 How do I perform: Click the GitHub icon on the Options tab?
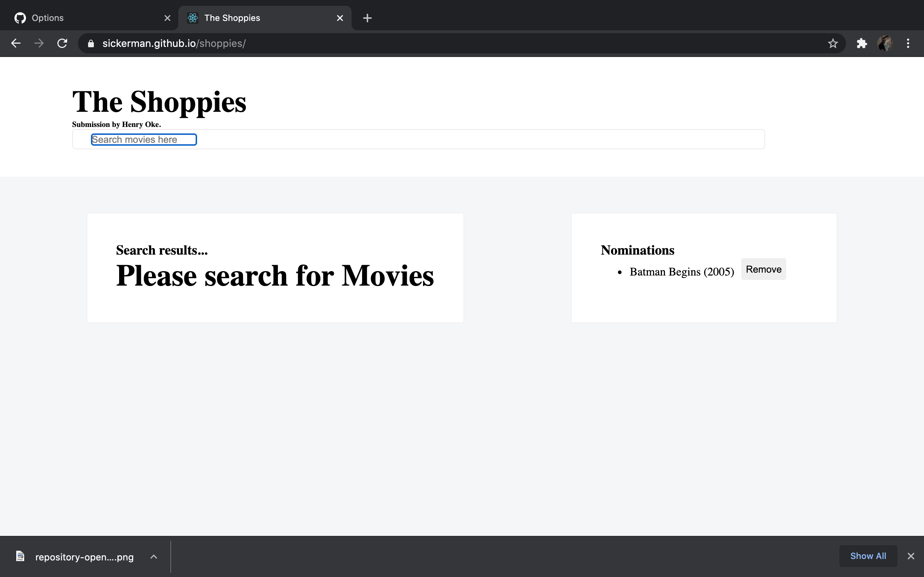pyautogui.click(x=20, y=18)
